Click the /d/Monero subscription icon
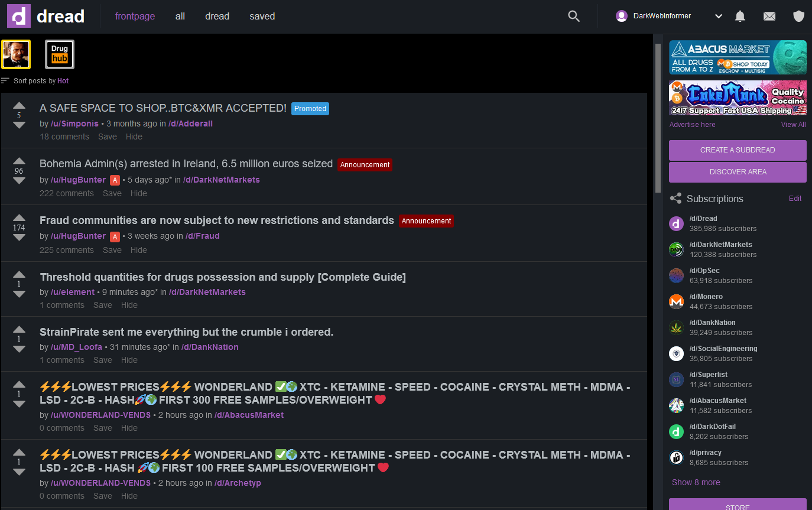 click(x=676, y=301)
